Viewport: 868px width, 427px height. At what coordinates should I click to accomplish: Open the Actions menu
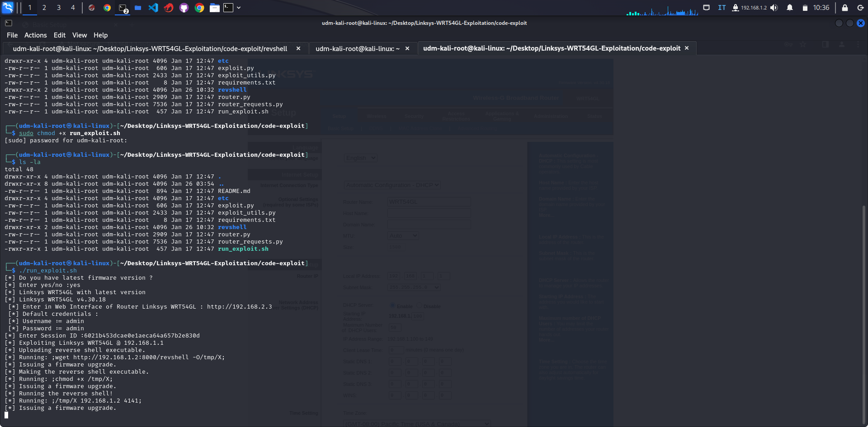tap(36, 35)
